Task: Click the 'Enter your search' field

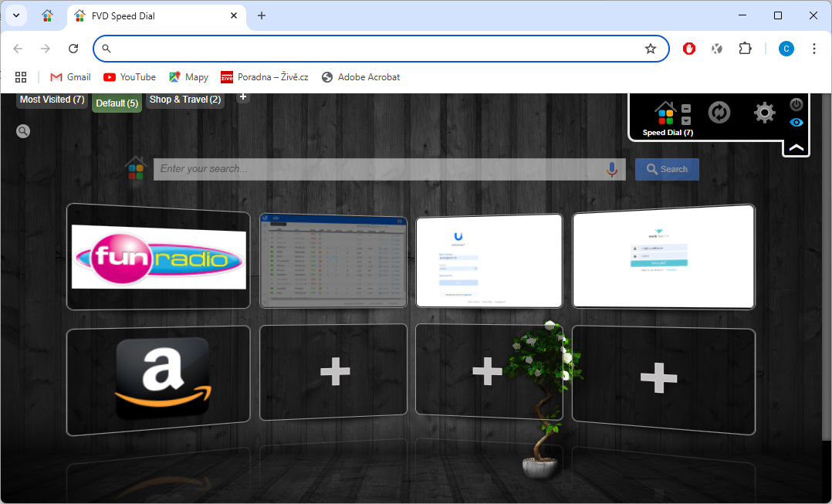Action: pyautogui.click(x=378, y=169)
